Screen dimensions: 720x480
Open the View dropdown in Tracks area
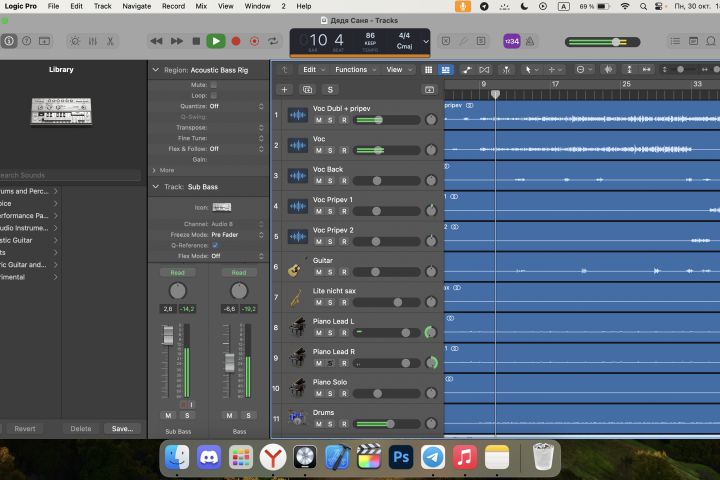[399, 70]
